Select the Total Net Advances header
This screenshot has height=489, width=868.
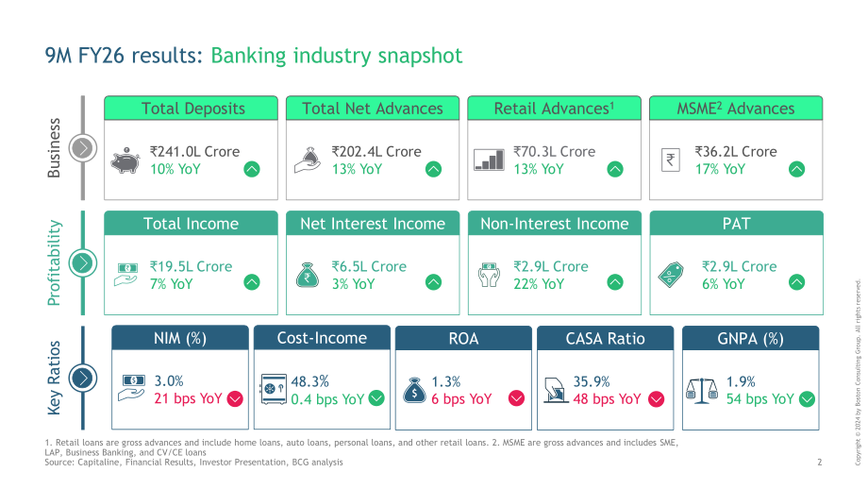[373, 108]
